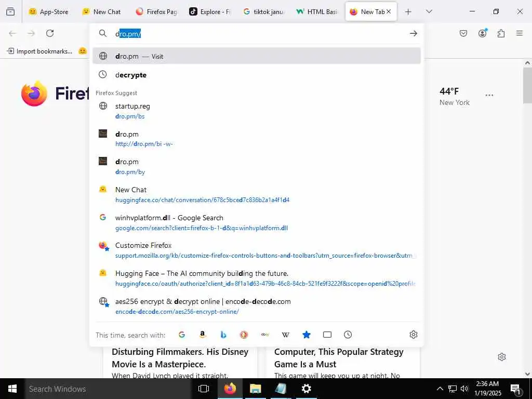The width and height of the screenshot is (532, 399).
Task: Switch to HTML Basic tab
Action: coord(317,11)
